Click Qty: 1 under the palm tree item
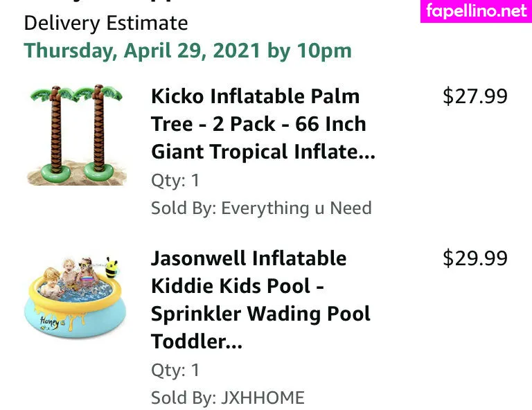 (175, 181)
